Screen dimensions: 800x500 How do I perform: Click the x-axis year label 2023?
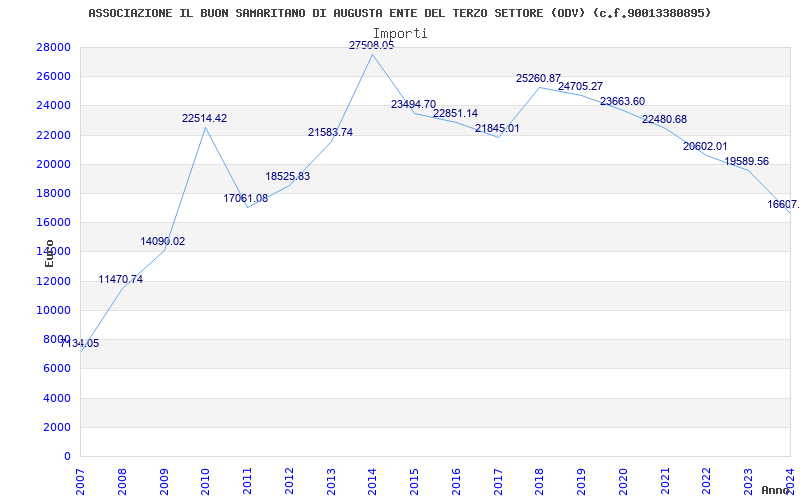click(749, 482)
